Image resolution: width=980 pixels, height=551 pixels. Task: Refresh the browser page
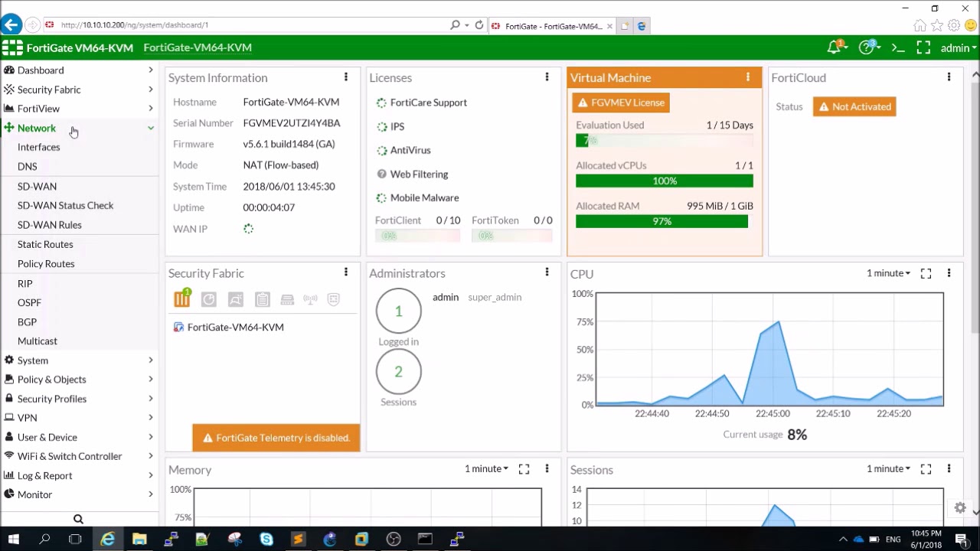tap(479, 25)
